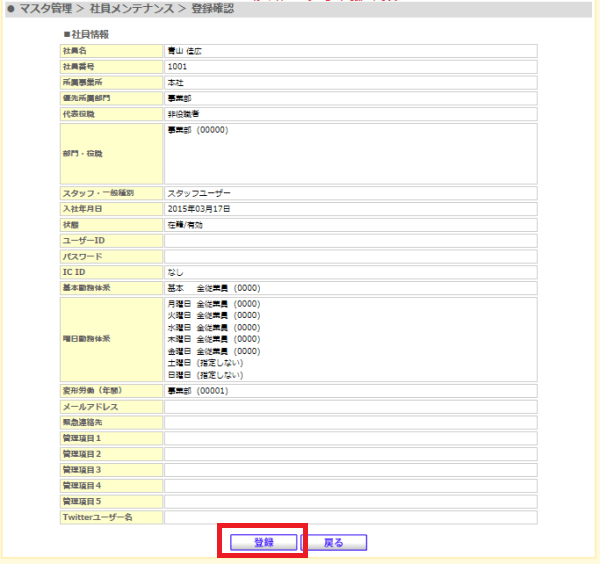Click the 基本勤務体系 value row
The width and height of the screenshot is (600, 564).
pos(351,288)
